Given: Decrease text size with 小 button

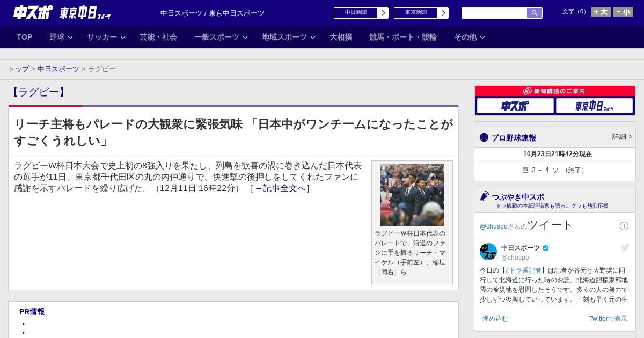Looking at the screenshot, I should coord(623,12).
